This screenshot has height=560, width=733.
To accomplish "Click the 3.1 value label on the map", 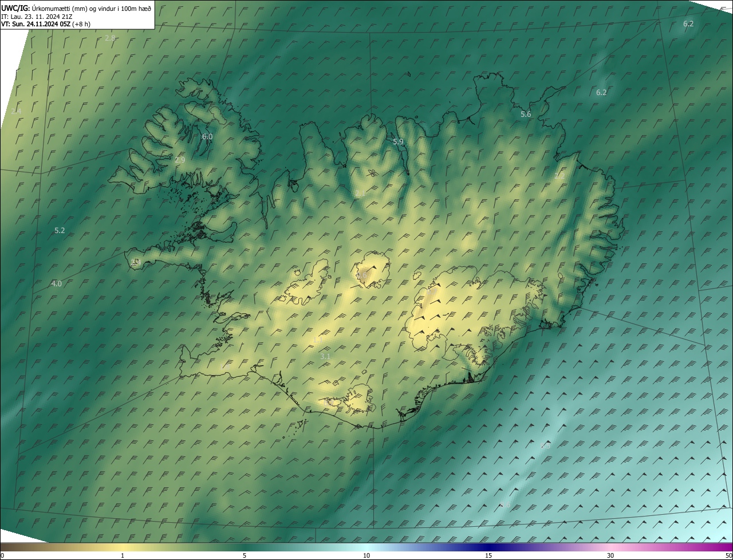I will click(325, 357).
